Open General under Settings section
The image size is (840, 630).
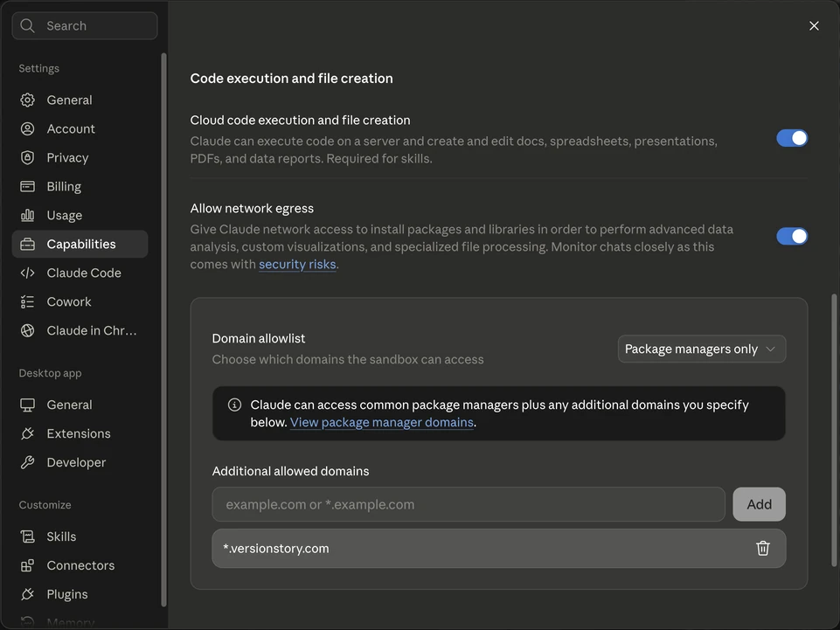80,100
